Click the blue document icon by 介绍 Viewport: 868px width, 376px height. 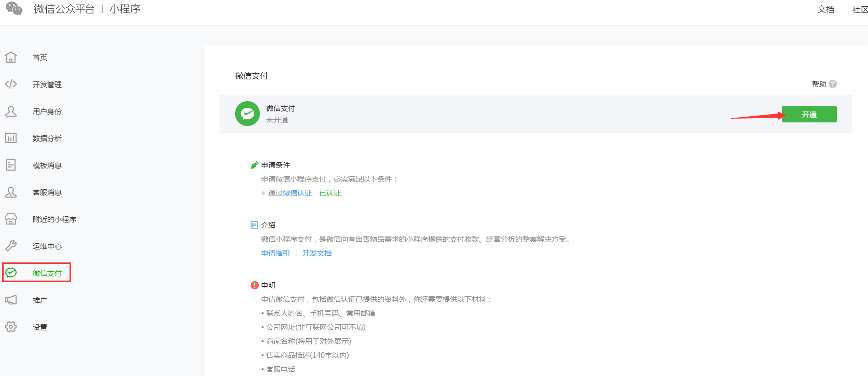click(x=254, y=225)
